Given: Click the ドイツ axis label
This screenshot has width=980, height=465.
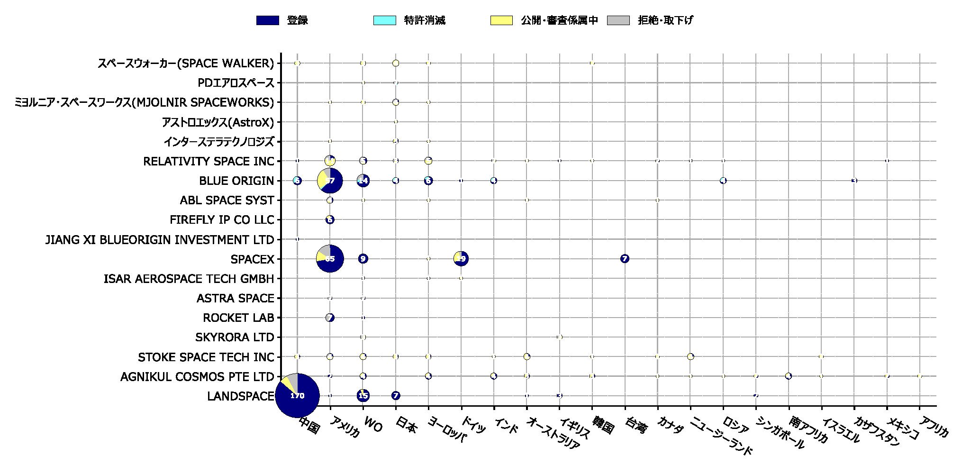Looking at the screenshot, I should 473,426.
